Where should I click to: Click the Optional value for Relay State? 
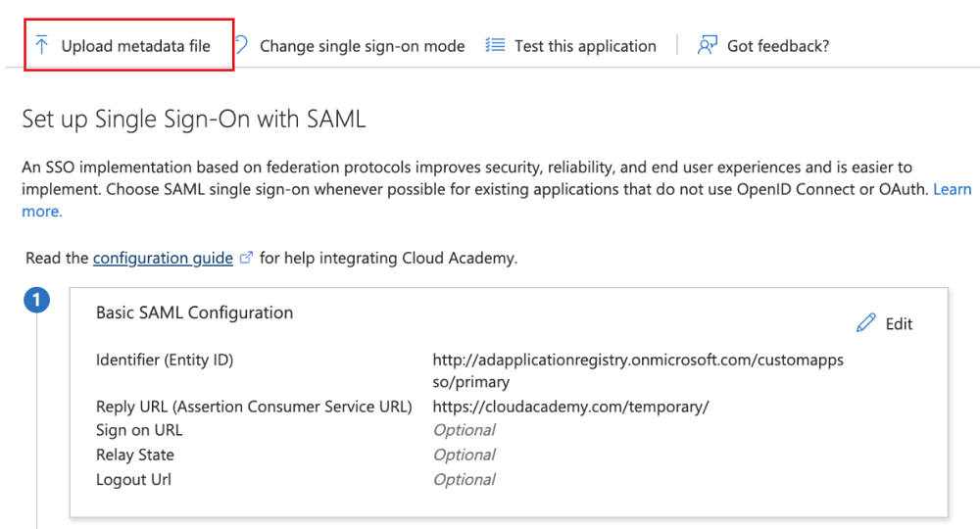(464, 455)
